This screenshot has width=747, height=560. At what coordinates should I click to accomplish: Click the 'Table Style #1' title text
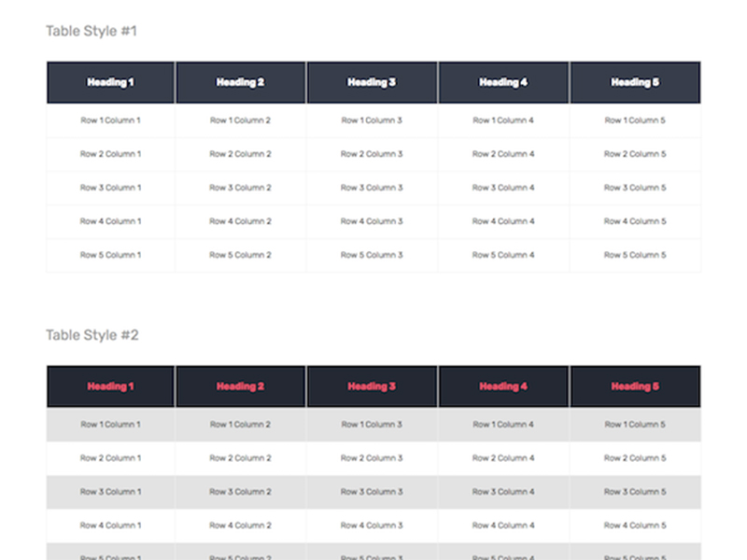92,31
